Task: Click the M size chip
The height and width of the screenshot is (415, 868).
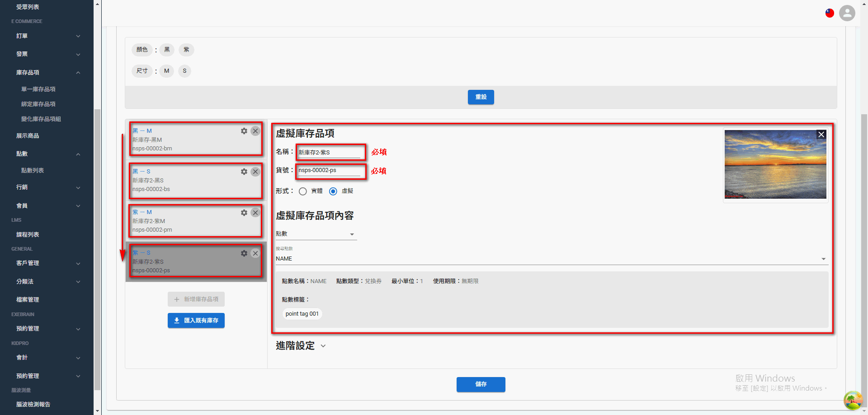Action: click(x=167, y=71)
